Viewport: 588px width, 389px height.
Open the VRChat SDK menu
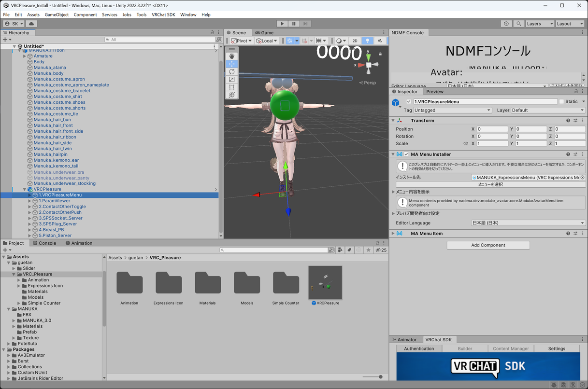pyautogui.click(x=163, y=14)
